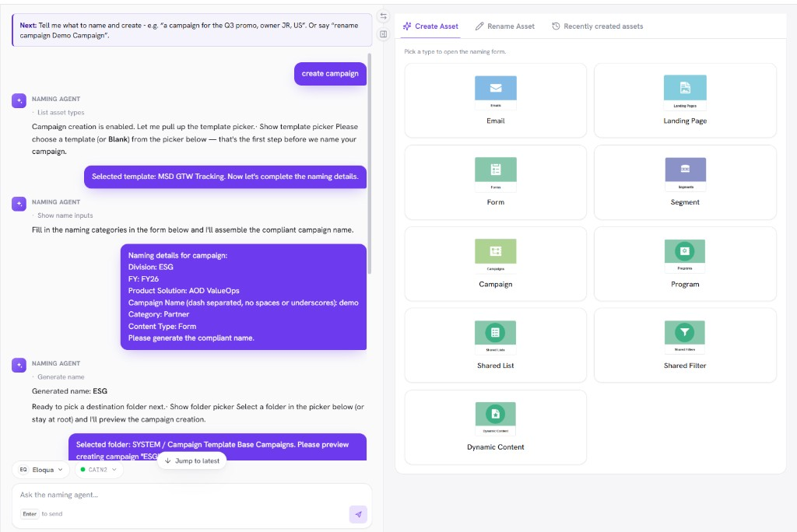This screenshot has width=797, height=532.
Task: Click the Next hint banner text
Action: click(x=189, y=30)
